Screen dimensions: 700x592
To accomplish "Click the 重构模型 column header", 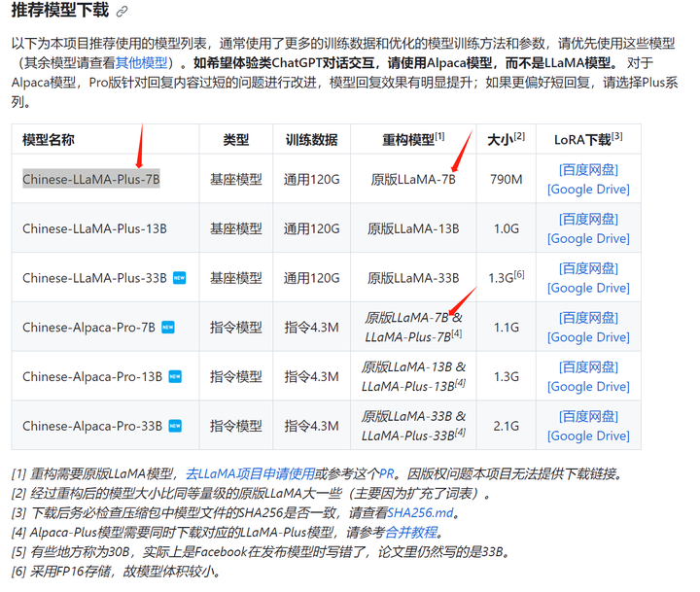I will (413, 139).
